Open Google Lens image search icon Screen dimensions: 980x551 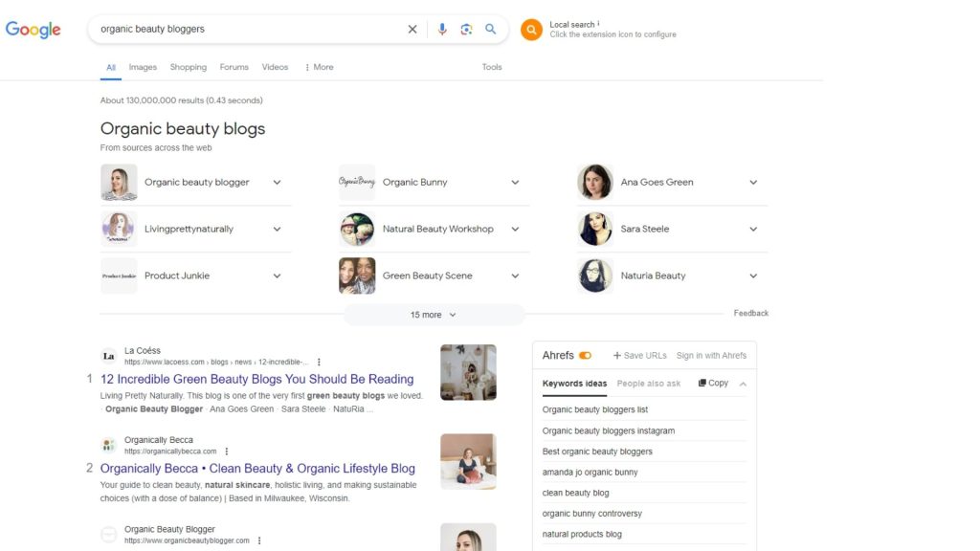click(466, 30)
